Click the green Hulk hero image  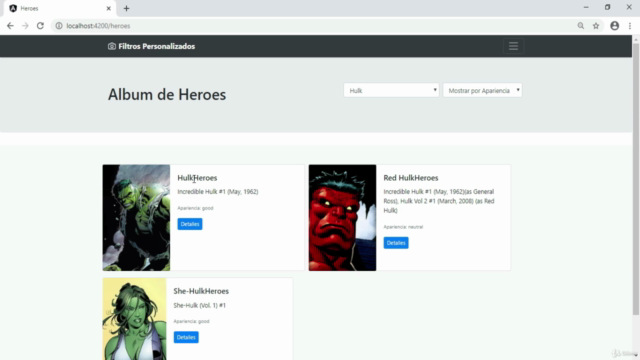(136, 218)
